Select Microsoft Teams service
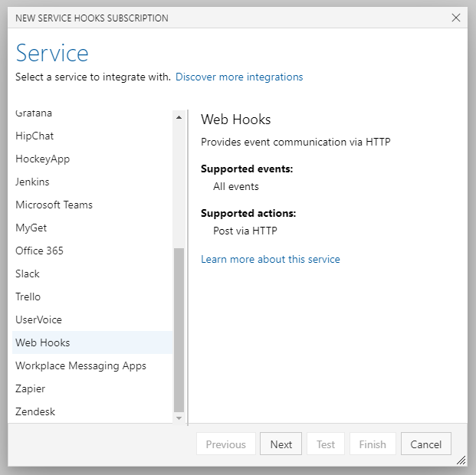This screenshot has height=475, width=476. coord(92,205)
